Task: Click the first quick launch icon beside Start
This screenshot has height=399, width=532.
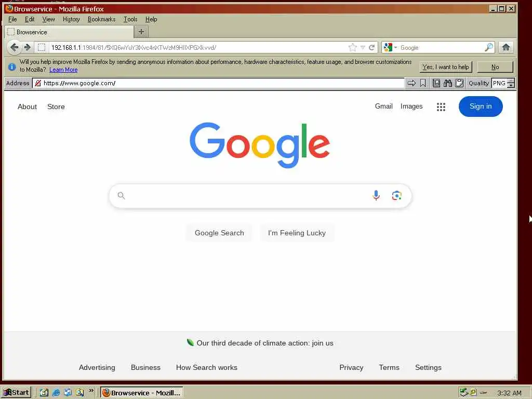Action: point(44,393)
